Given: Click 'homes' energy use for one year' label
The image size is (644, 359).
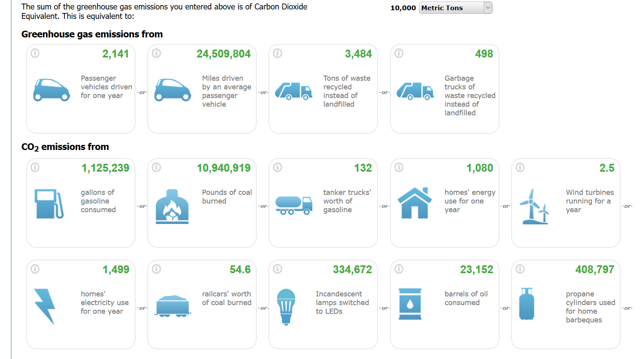Looking at the screenshot, I should point(470,201).
